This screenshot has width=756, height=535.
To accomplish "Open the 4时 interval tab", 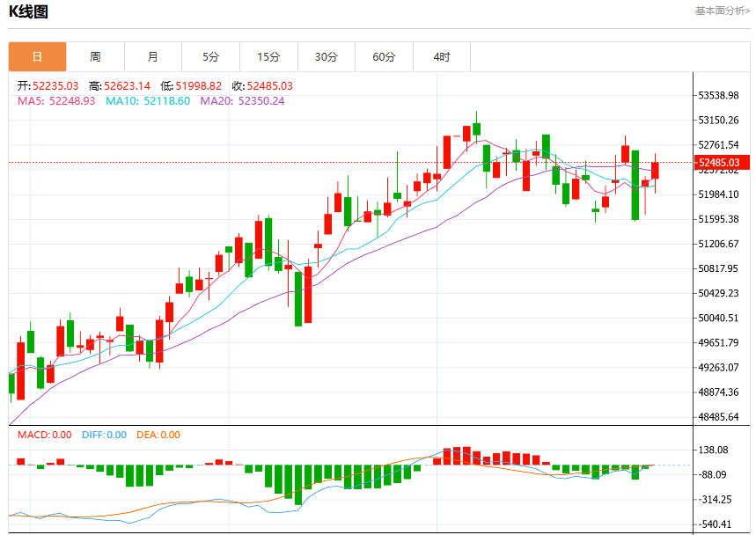I will pyautogui.click(x=442, y=57).
